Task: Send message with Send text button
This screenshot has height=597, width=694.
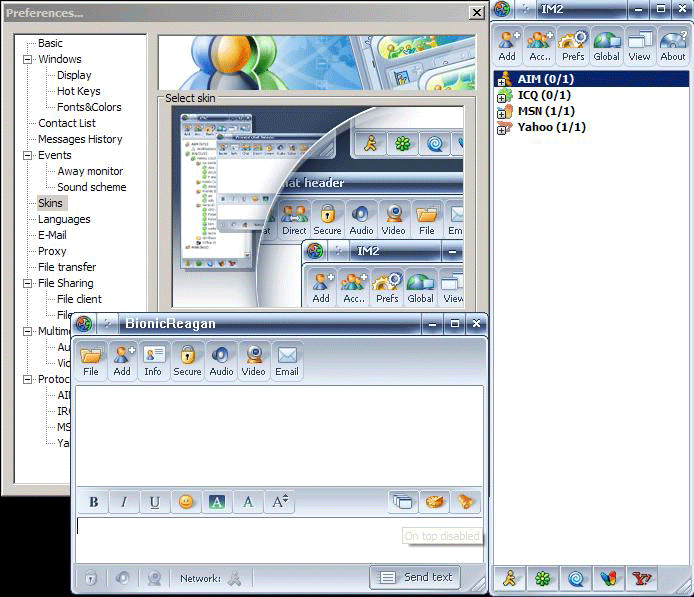Action: 415,577
